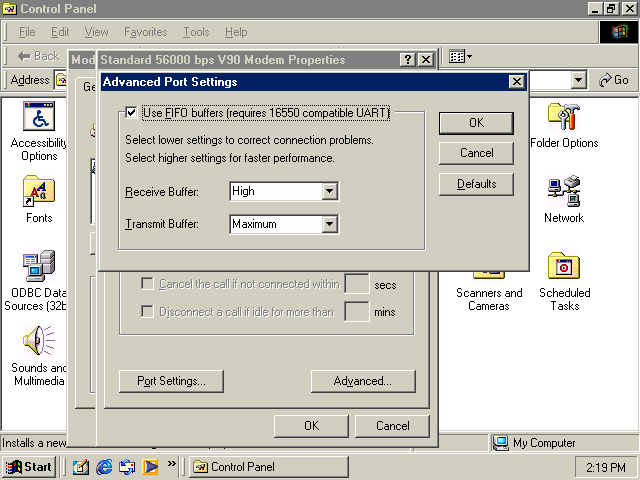Click the secs input field
This screenshot has width=640, height=480.
(x=357, y=283)
